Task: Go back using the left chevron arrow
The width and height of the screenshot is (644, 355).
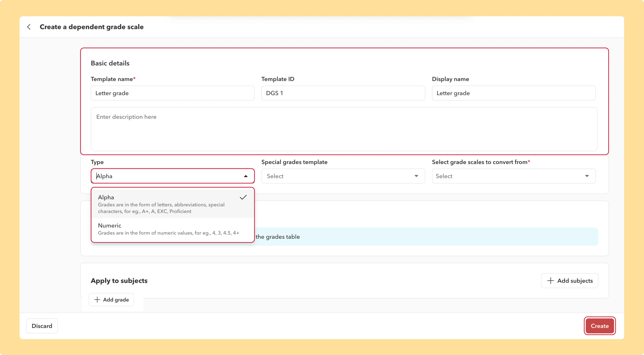Action: pyautogui.click(x=29, y=27)
